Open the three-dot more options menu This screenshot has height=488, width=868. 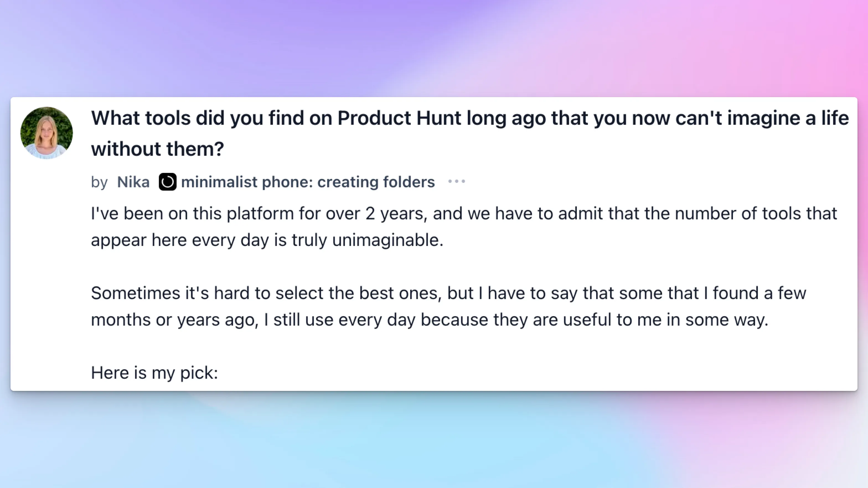tap(457, 181)
